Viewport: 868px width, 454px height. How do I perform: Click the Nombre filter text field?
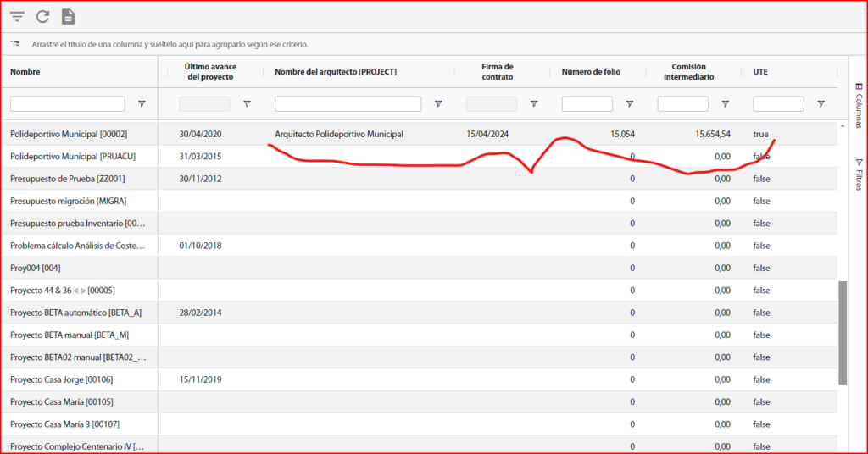(67, 104)
